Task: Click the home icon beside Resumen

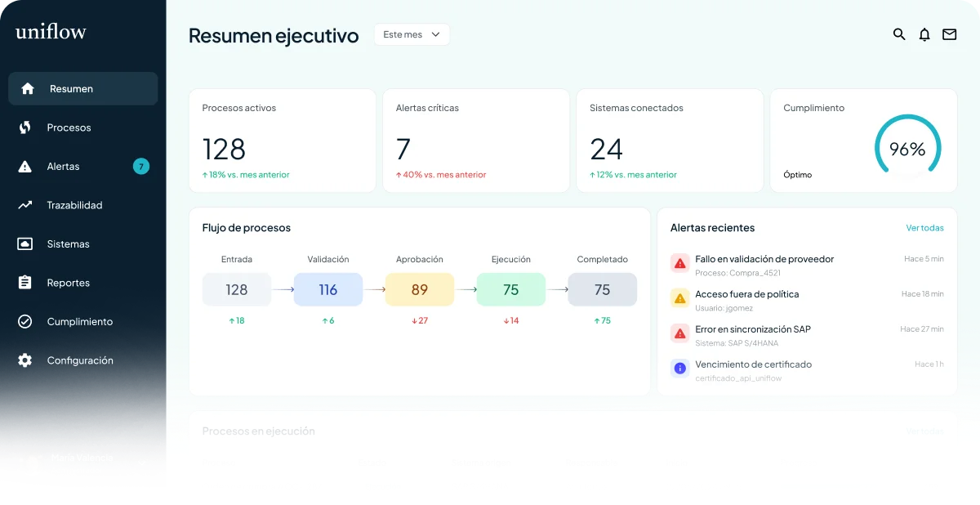Action: 28,88
